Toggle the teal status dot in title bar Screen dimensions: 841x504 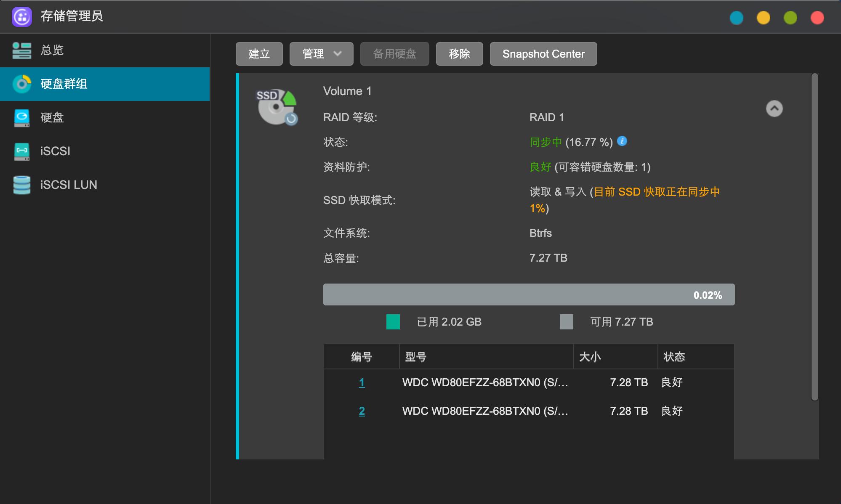click(x=737, y=18)
